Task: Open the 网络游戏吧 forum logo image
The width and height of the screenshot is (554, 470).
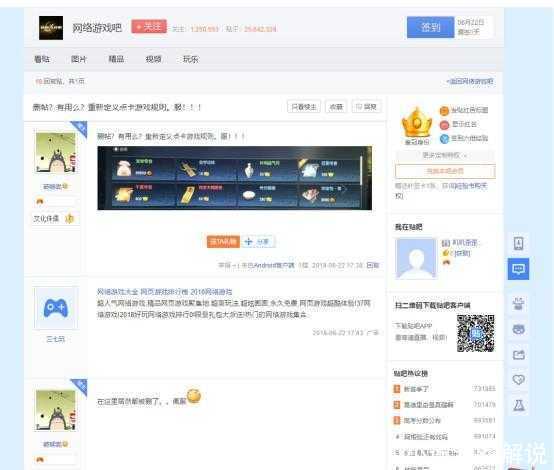Action: pos(51,28)
